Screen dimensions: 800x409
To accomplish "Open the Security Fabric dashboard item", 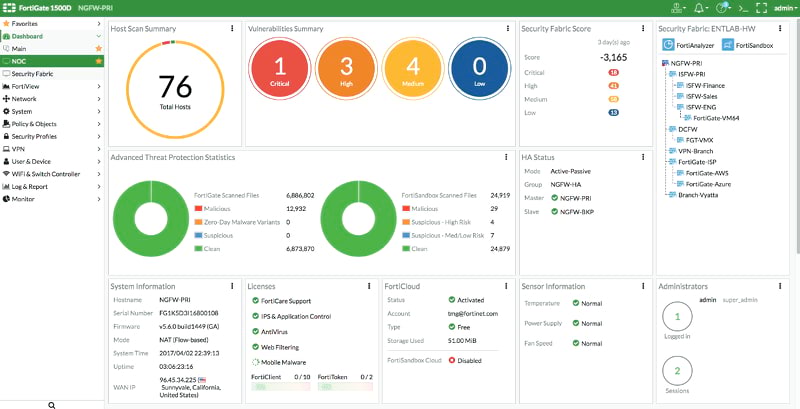I will click(x=52, y=74).
